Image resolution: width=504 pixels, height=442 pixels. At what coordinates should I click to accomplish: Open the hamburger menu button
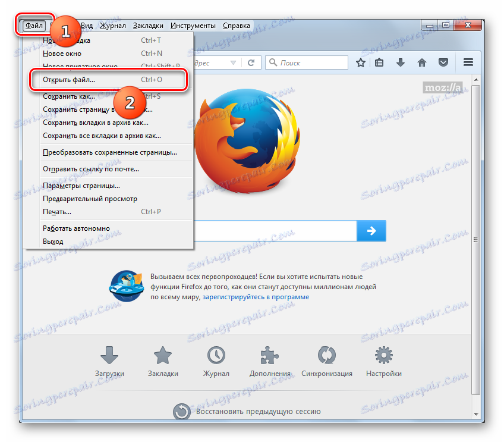(x=468, y=62)
